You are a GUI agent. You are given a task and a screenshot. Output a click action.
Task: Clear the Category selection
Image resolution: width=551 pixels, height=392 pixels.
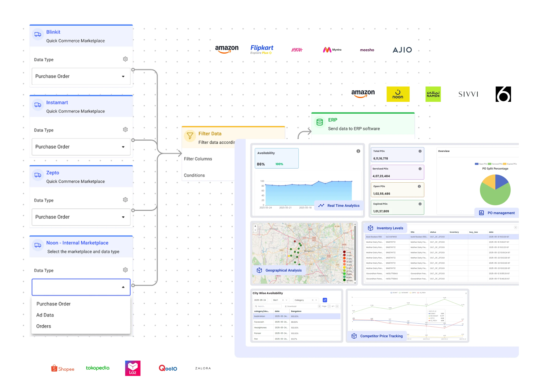[313, 300]
